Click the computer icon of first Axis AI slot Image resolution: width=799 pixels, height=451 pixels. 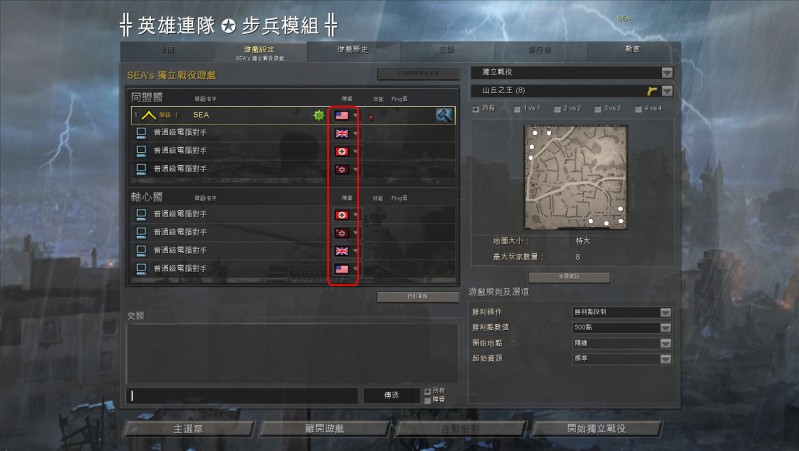tap(141, 214)
